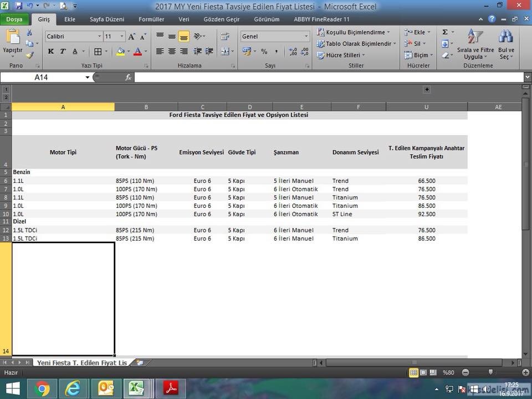The height and width of the screenshot is (399, 532).
Task: Apply the red font color
Action: click(138, 52)
